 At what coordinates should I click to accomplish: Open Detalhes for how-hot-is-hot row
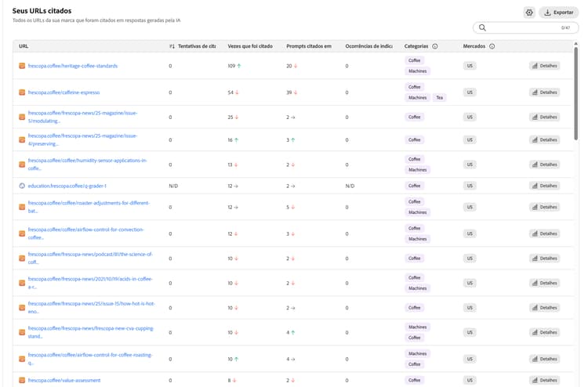(x=545, y=308)
